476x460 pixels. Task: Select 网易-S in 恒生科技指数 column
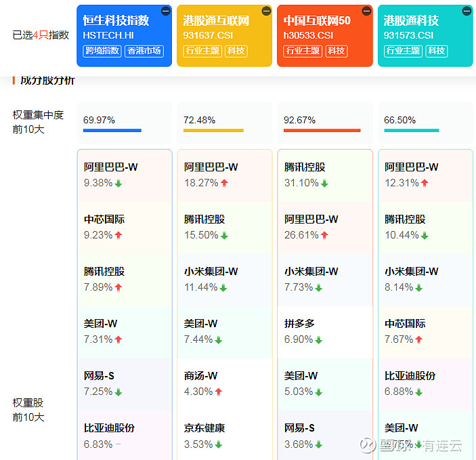(99, 376)
